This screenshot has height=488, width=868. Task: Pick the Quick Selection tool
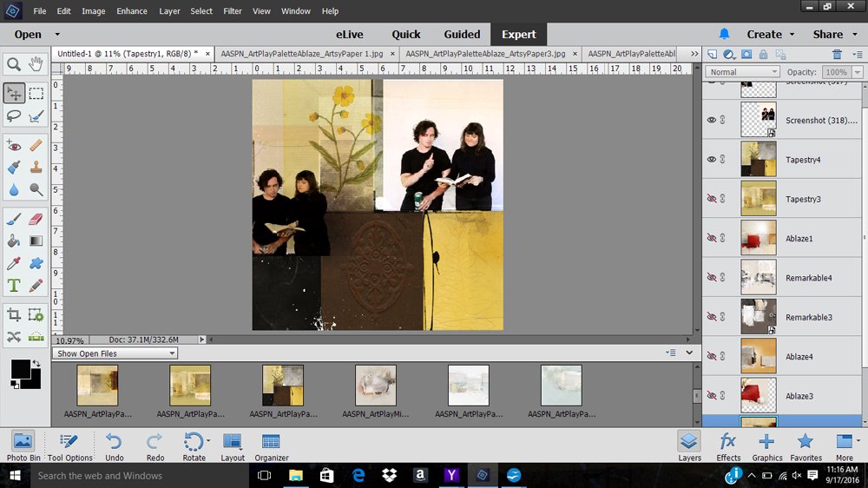click(x=36, y=115)
